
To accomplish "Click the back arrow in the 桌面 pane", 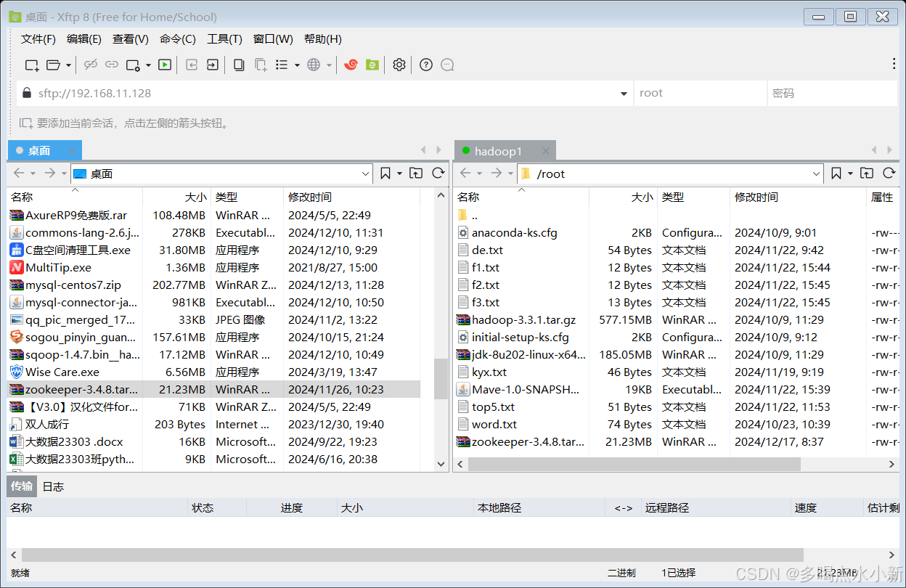I will [x=20, y=173].
